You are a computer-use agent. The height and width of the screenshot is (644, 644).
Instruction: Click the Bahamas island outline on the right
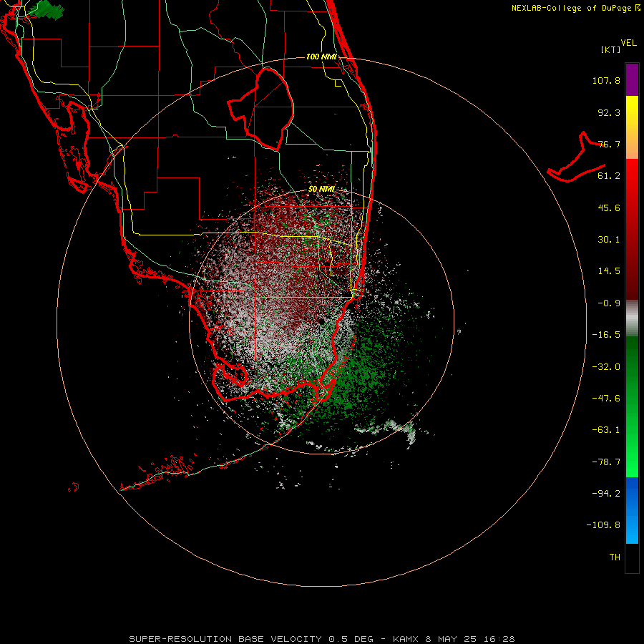point(576,157)
